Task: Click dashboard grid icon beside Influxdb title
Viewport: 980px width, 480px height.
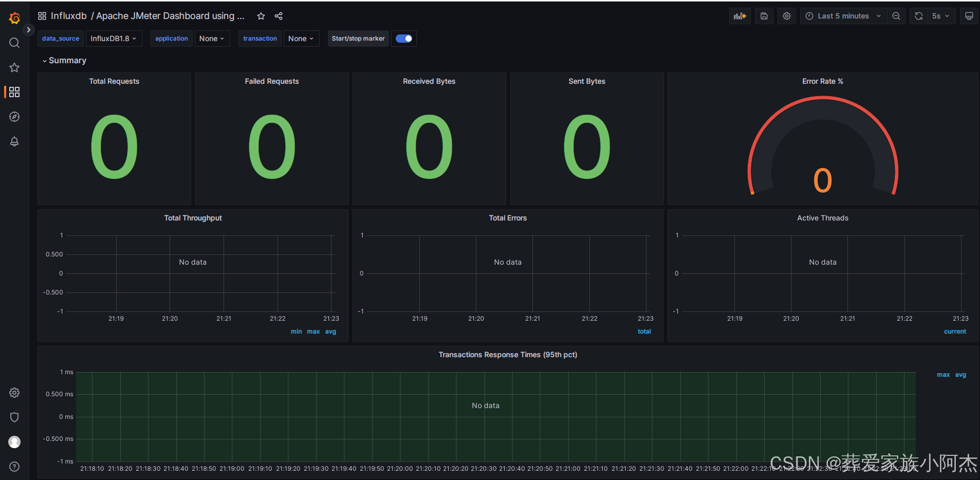Action: (42, 16)
